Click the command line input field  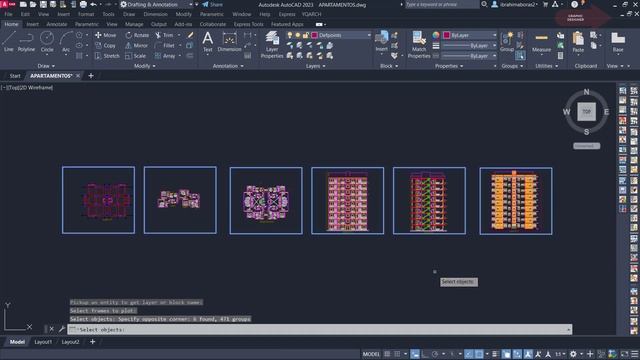(320, 329)
